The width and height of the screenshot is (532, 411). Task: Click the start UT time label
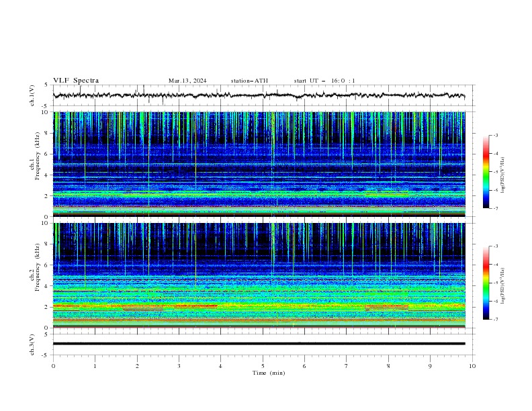coord(324,81)
